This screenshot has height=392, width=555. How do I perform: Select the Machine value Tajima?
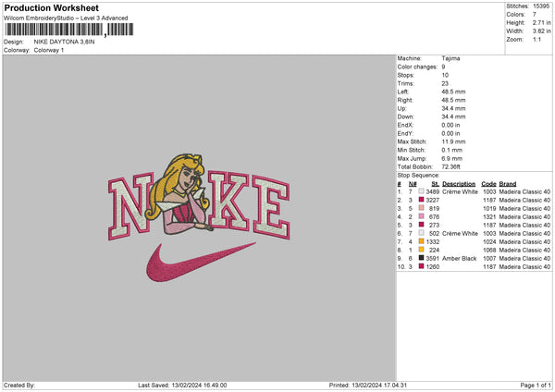coord(450,58)
